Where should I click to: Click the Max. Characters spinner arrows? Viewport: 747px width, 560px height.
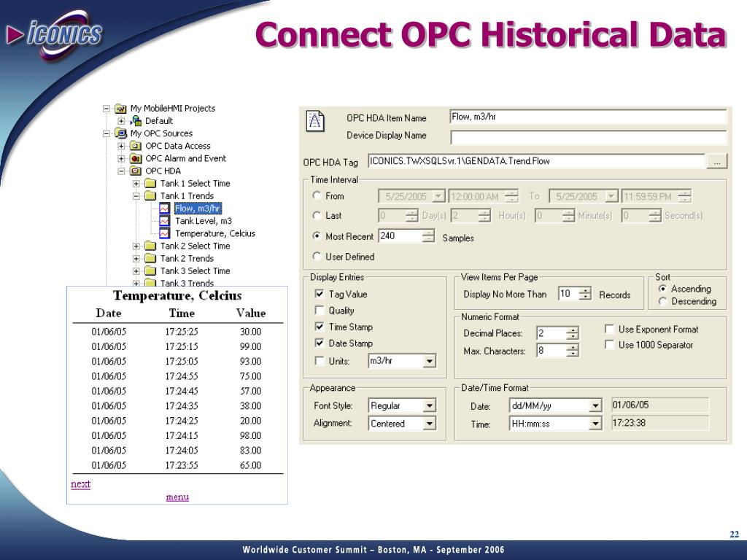pos(573,351)
